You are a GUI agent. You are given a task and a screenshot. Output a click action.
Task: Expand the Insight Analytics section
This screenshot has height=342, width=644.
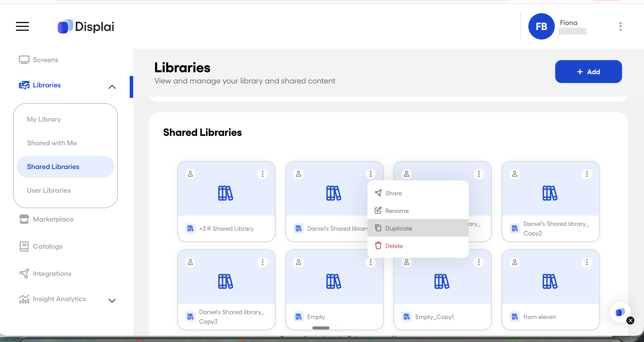pyautogui.click(x=112, y=301)
